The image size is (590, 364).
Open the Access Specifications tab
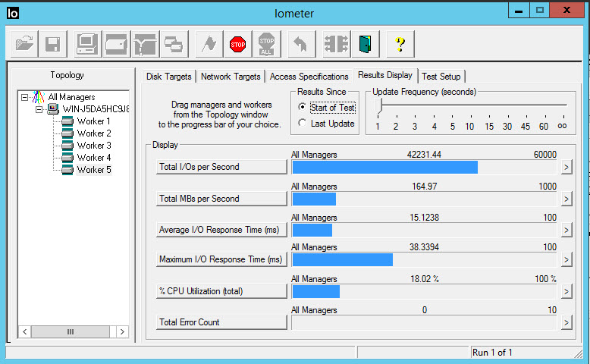click(309, 77)
